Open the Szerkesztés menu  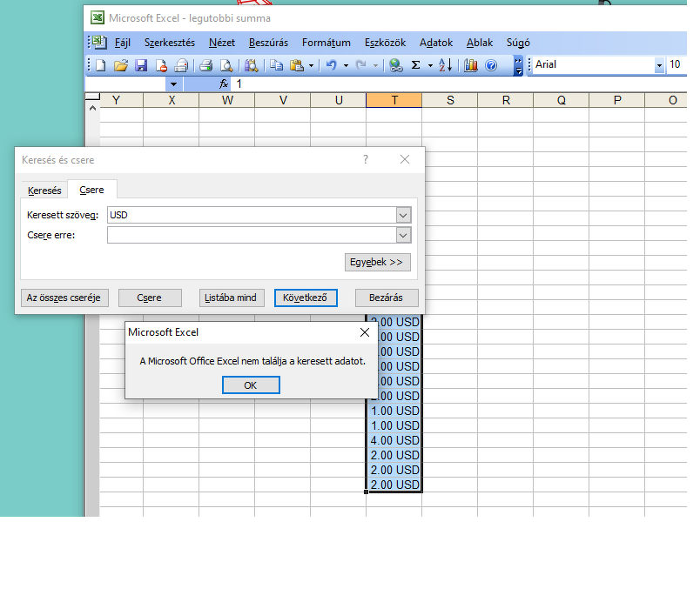click(170, 43)
